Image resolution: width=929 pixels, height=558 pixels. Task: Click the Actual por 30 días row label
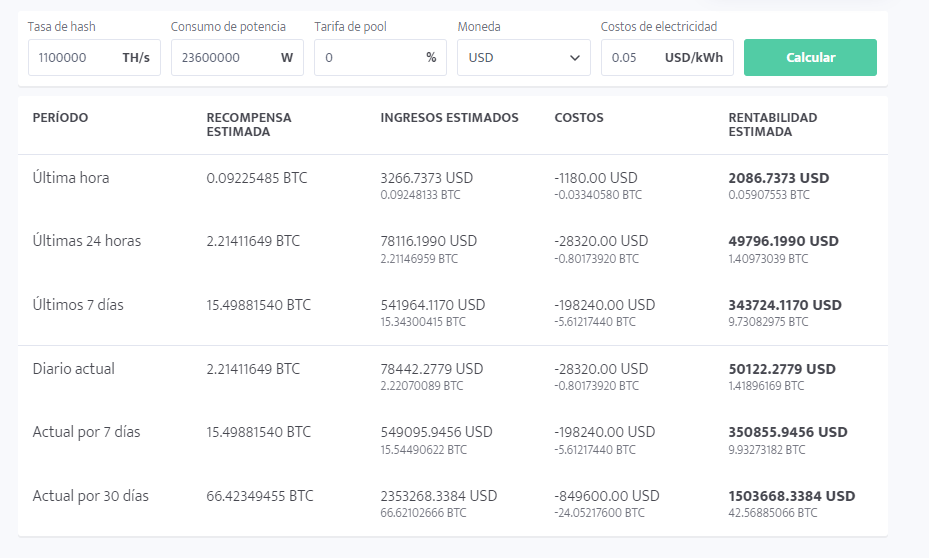(90, 496)
